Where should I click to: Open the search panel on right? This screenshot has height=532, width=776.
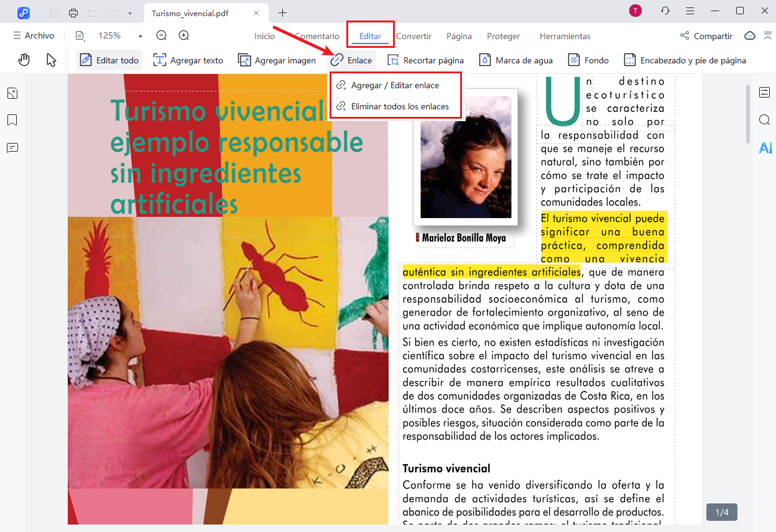[x=765, y=120]
